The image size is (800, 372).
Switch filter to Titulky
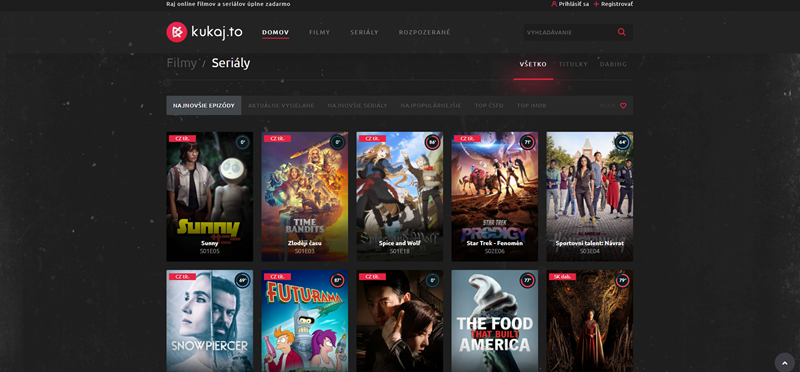573,64
